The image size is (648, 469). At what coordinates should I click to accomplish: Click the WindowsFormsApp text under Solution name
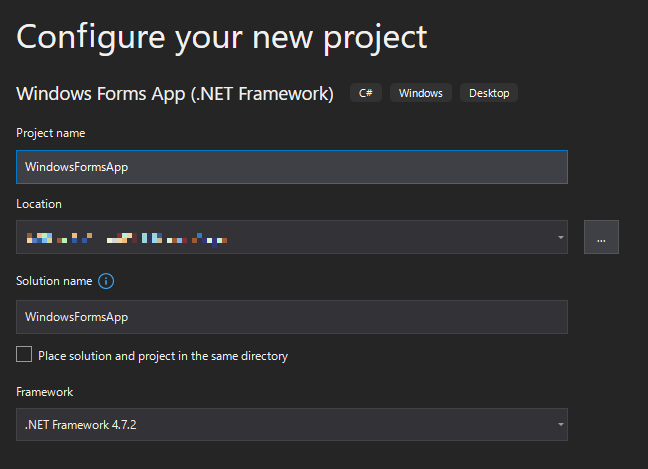point(77,317)
